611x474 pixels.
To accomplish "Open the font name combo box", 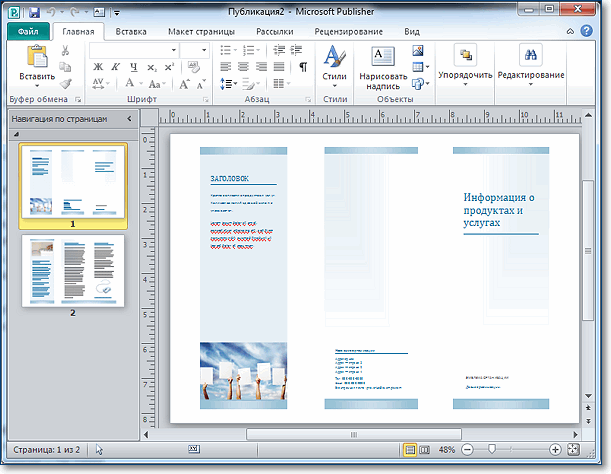I will tap(133, 50).
